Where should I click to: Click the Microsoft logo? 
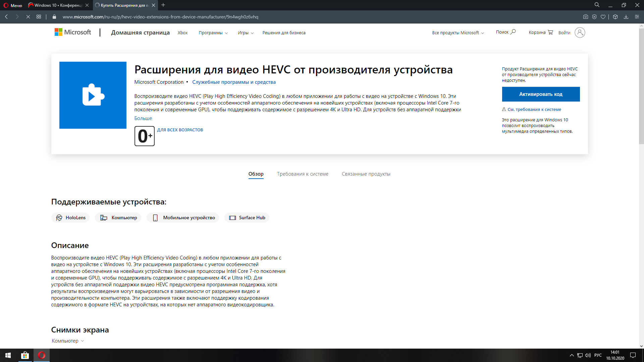coord(73,32)
